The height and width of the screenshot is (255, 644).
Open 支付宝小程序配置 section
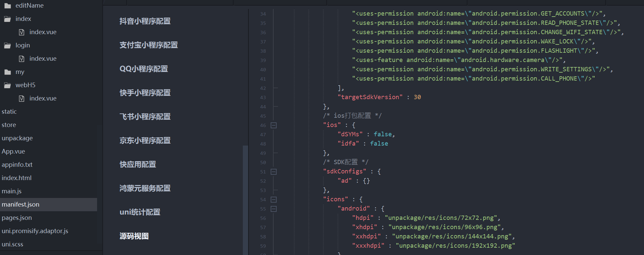149,45
